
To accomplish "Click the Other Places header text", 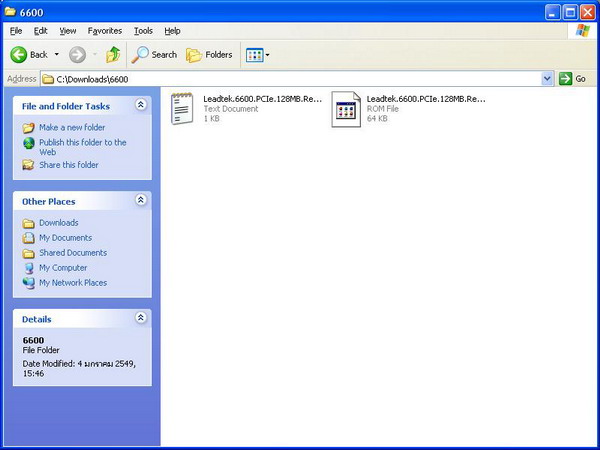I will (49, 202).
